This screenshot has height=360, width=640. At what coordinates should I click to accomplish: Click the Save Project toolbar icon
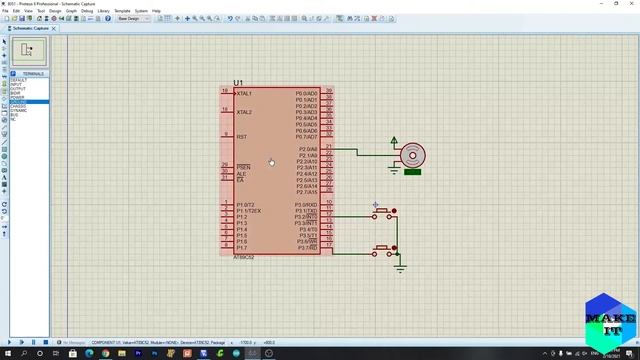coord(22,19)
